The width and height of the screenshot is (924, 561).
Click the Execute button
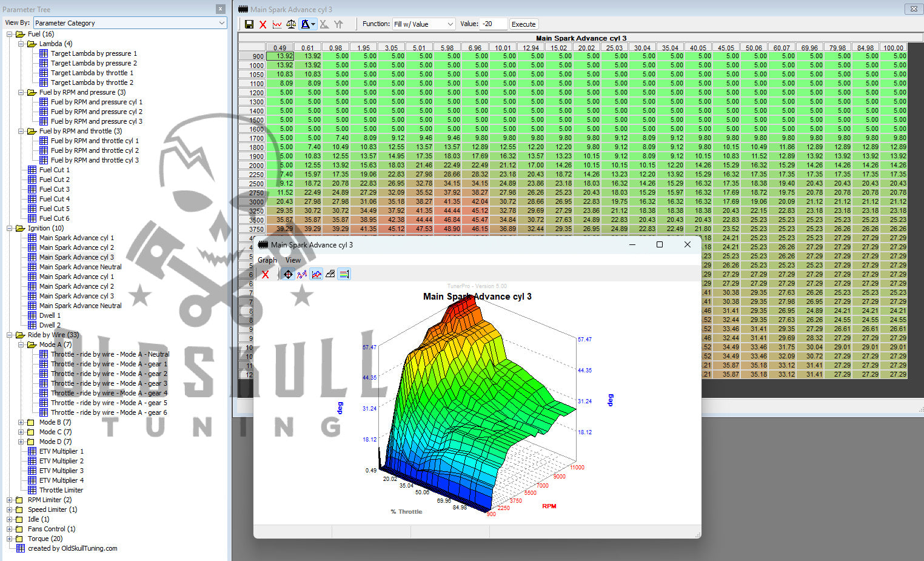tap(523, 24)
